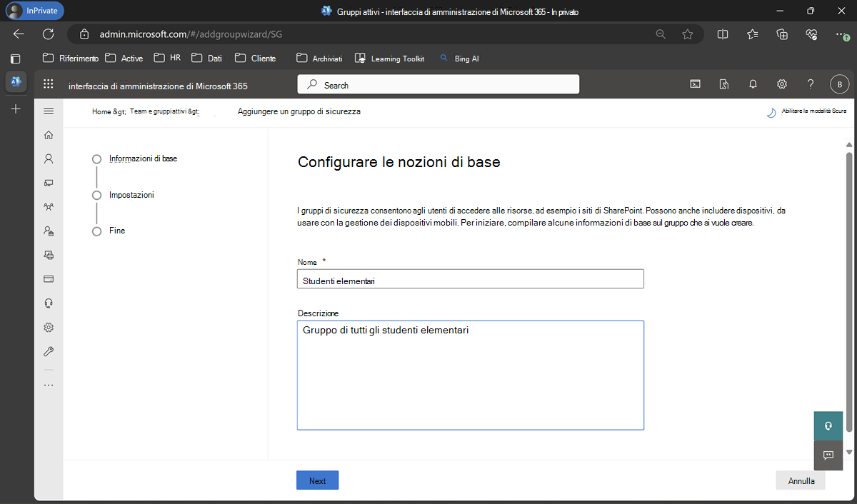Screen dimensions: 857x504
Task: Open the Learning Toolkit bookmark
Action: click(390, 59)
